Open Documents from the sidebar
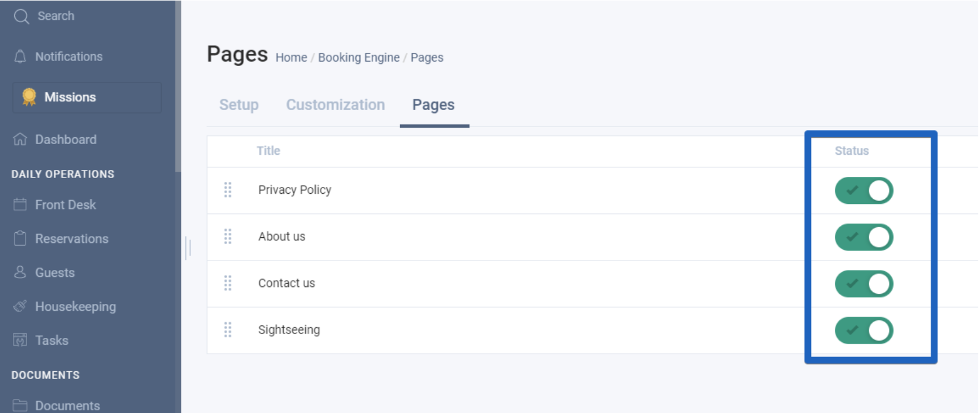The image size is (980, 413). pos(67,406)
